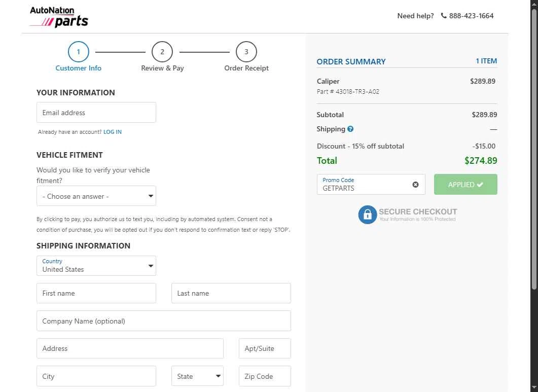Click the scrollbar down arrow
The height and width of the screenshot is (392, 538).
534,388
